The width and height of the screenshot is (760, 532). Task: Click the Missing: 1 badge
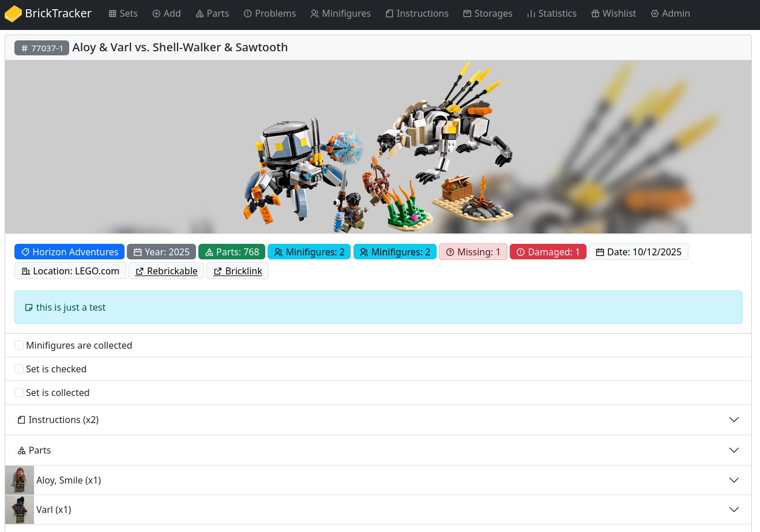click(x=473, y=252)
